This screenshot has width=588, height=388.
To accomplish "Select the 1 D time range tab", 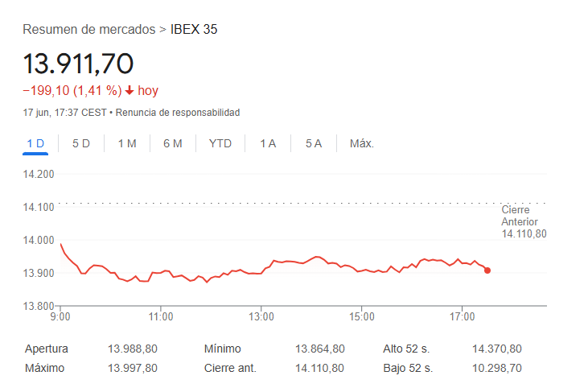I will click(x=35, y=143).
